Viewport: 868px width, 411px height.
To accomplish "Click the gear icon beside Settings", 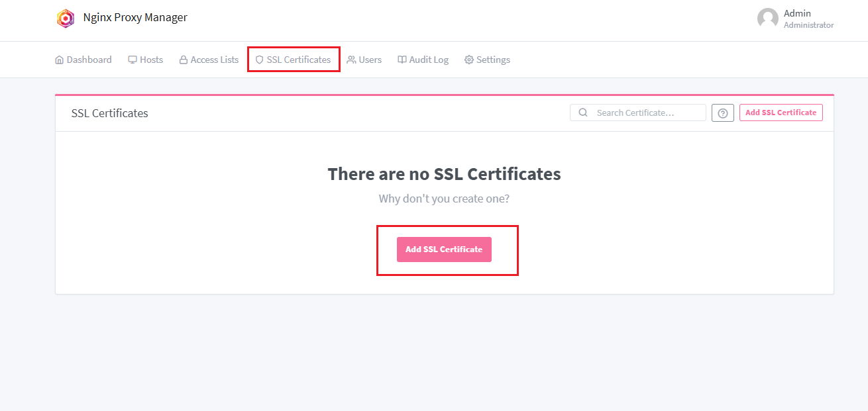I will point(469,60).
